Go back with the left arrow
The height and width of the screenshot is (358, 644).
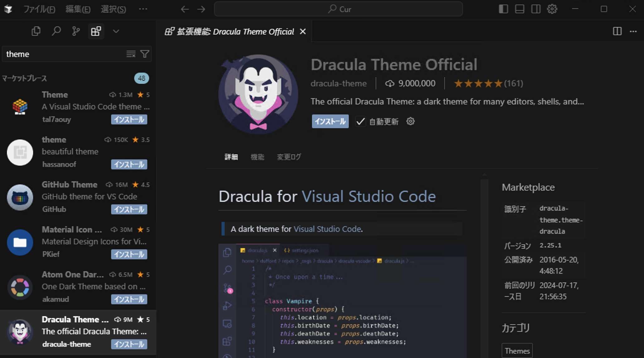[185, 9]
